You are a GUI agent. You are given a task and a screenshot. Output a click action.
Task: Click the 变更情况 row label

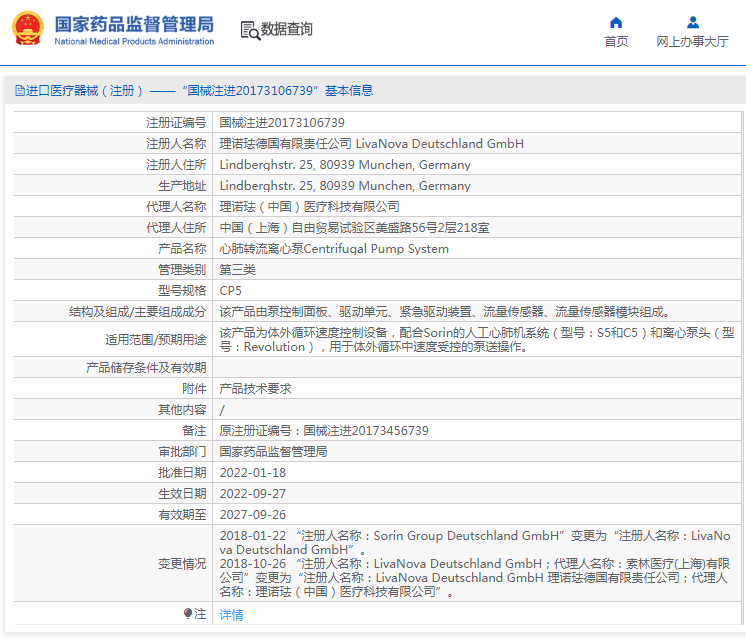coord(182,564)
